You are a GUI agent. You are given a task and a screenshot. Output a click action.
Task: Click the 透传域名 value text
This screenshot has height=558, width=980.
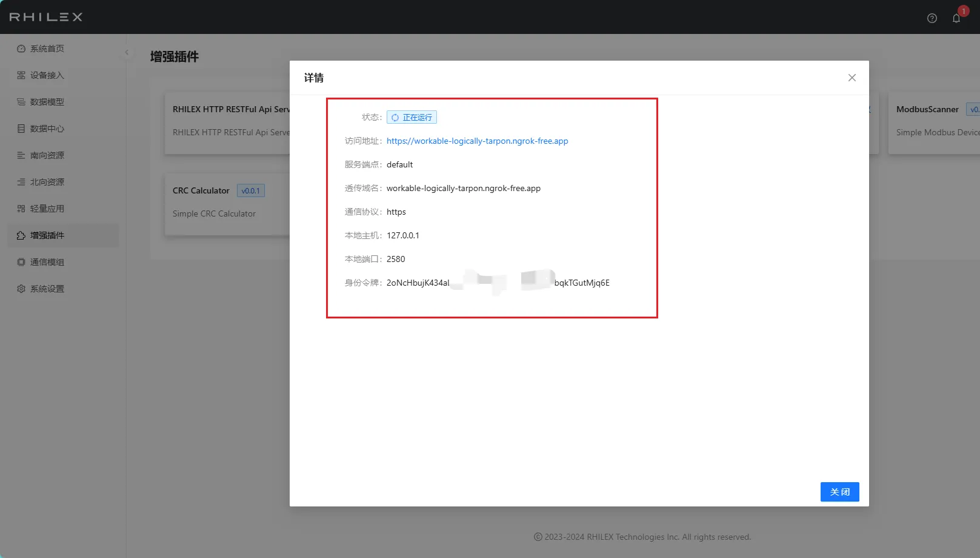(x=464, y=188)
